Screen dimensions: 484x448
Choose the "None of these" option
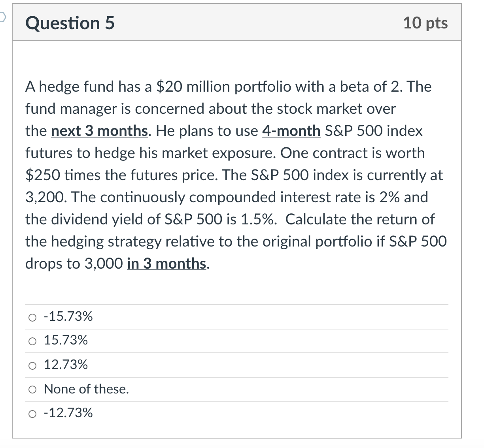87,389
